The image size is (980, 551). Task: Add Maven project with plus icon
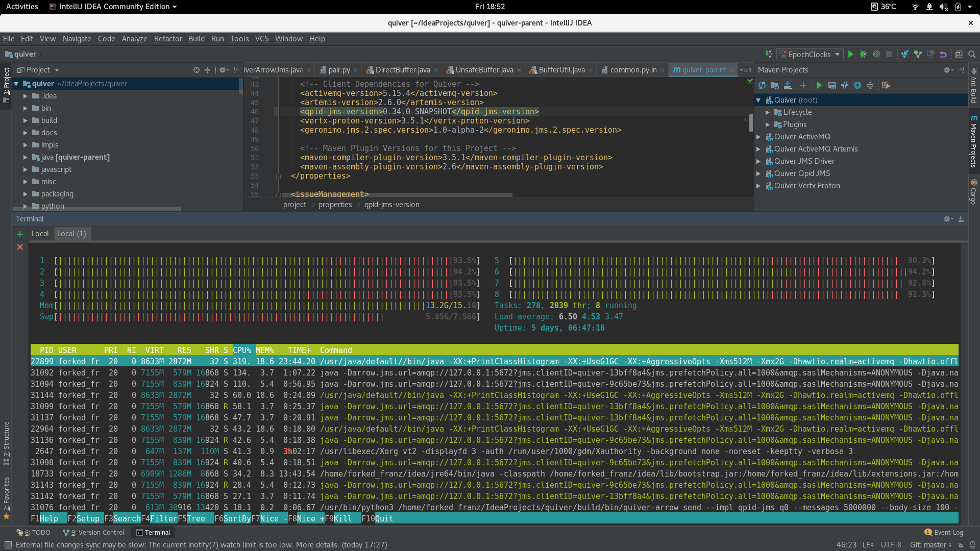click(803, 85)
